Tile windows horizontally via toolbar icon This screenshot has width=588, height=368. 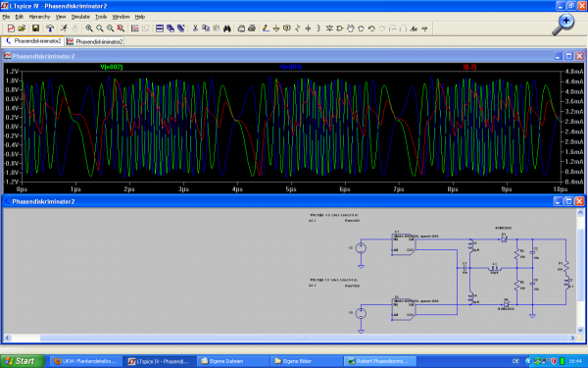coord(160,28)
